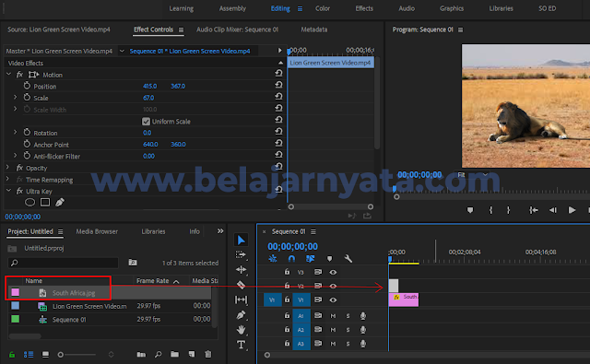Select the Hand tool
Viewport: 590px width, 364px height.
(x=241, y=330)
